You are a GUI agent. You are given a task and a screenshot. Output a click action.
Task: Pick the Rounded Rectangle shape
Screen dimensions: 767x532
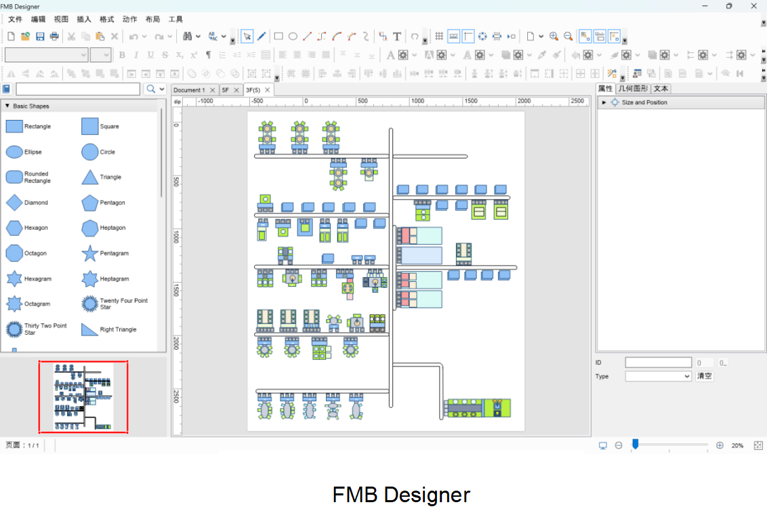pyautogui.click(x=14, y=177)
